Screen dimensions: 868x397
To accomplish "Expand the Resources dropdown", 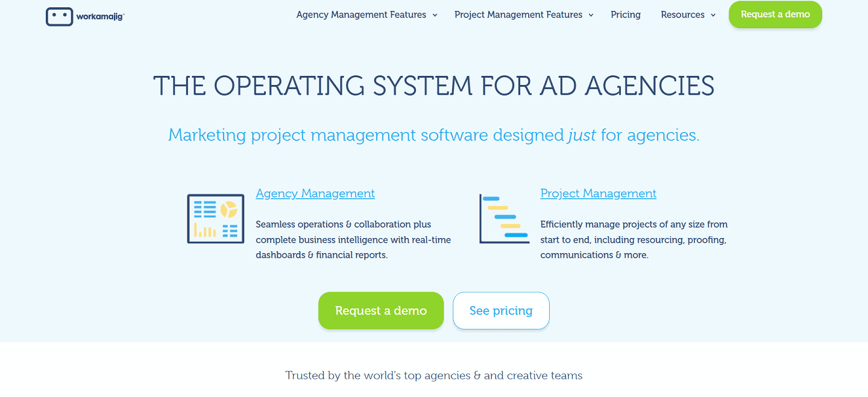I will coord(712,14).
